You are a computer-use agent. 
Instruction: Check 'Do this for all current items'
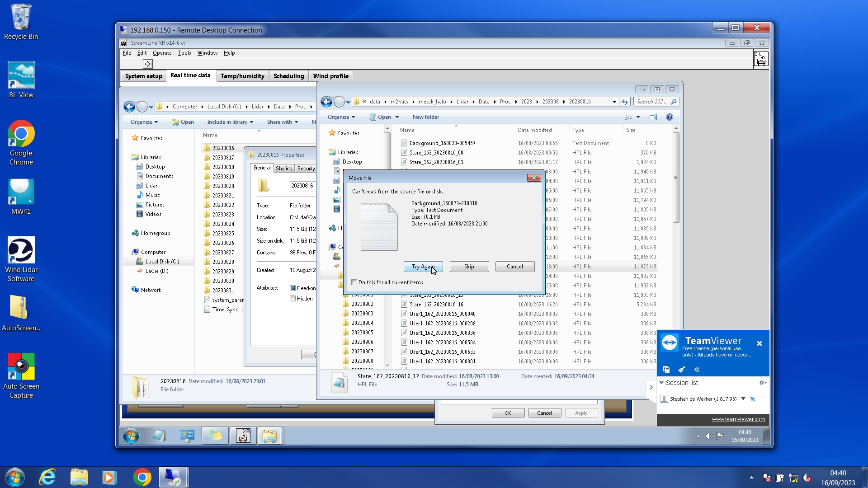point(354,282)
